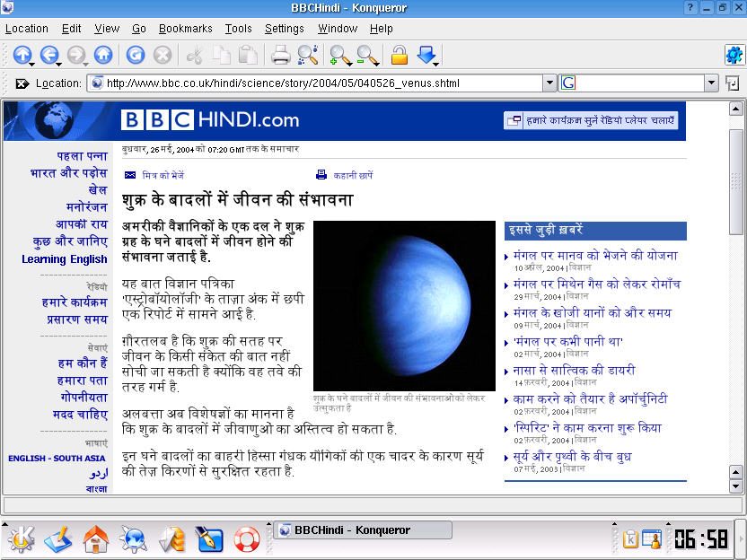Click the 'कहानी छापें' print link
This screenshot has height=560, width=747.
353,175
